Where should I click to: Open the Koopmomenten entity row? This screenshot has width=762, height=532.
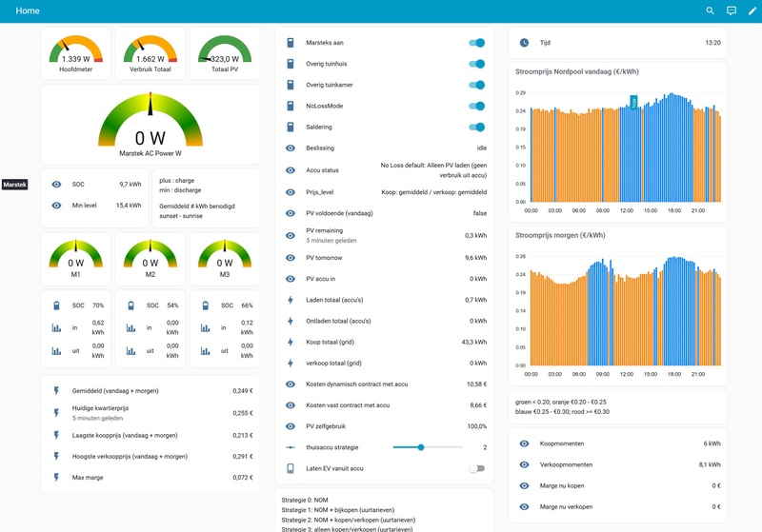click(617, 443)
